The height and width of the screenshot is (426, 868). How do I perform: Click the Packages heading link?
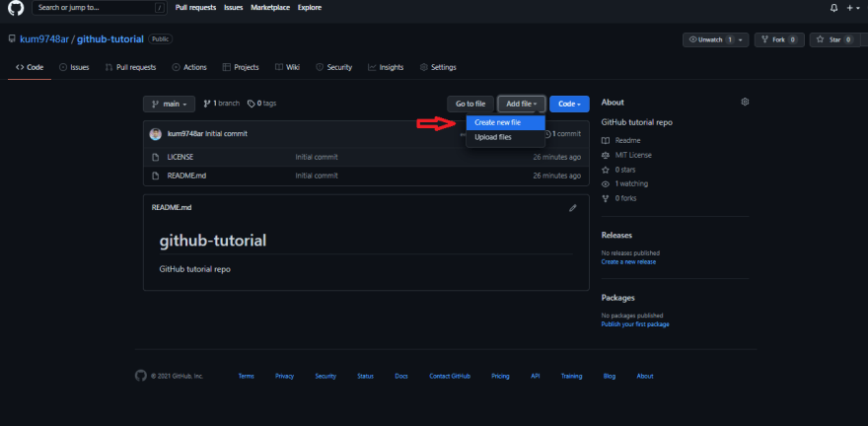(617, 298)
